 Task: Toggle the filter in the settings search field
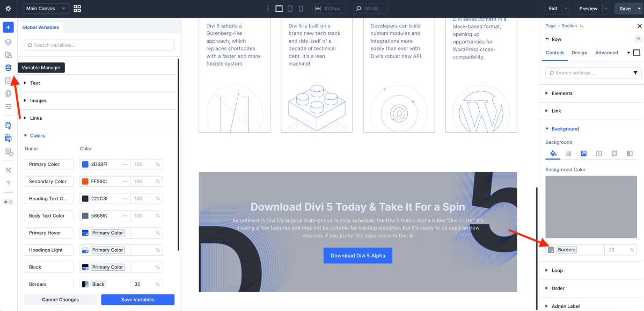(x=635, y=73)
